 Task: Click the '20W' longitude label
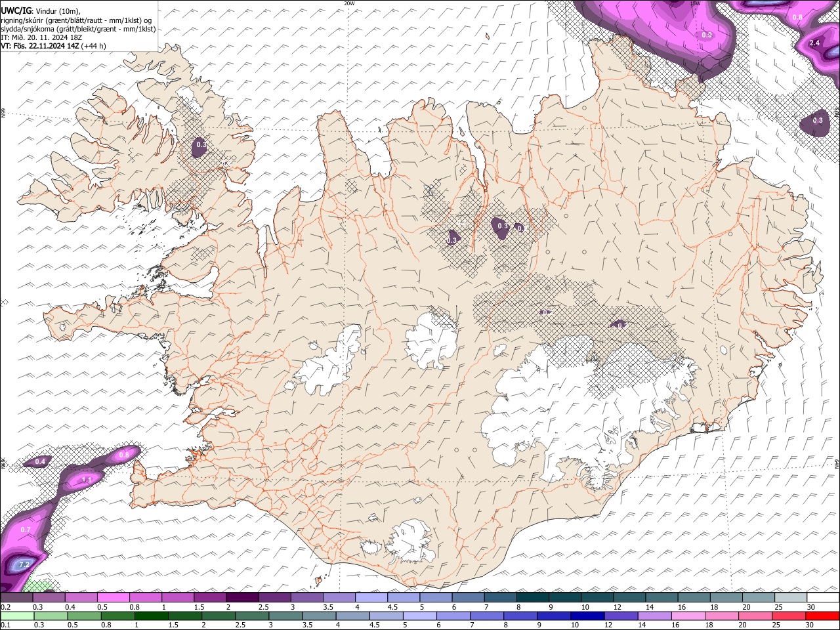click(349, 3)
